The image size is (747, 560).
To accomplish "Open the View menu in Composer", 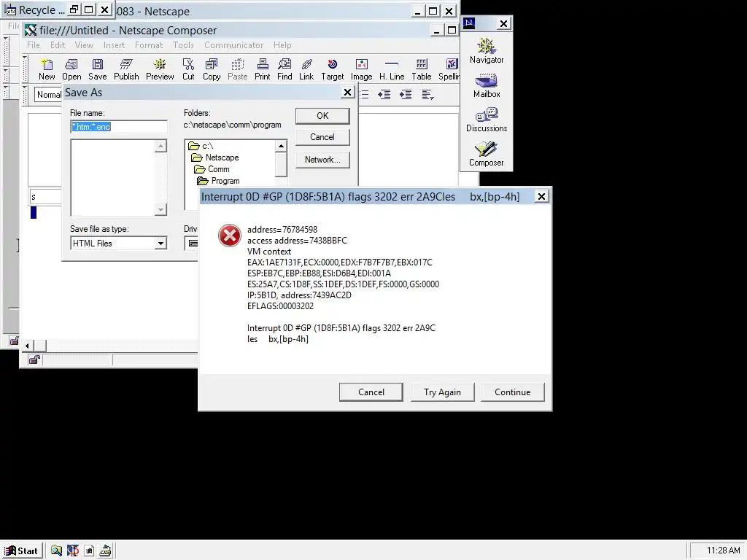I will point(84,45).
